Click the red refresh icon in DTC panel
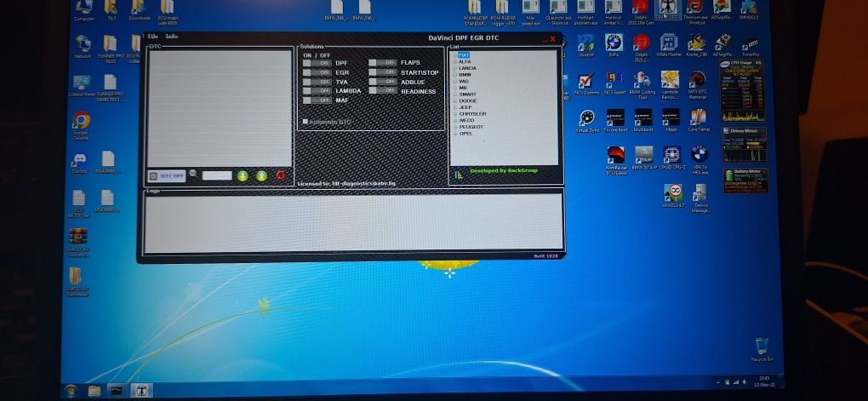The image size is (868, 401). point(281,175)
